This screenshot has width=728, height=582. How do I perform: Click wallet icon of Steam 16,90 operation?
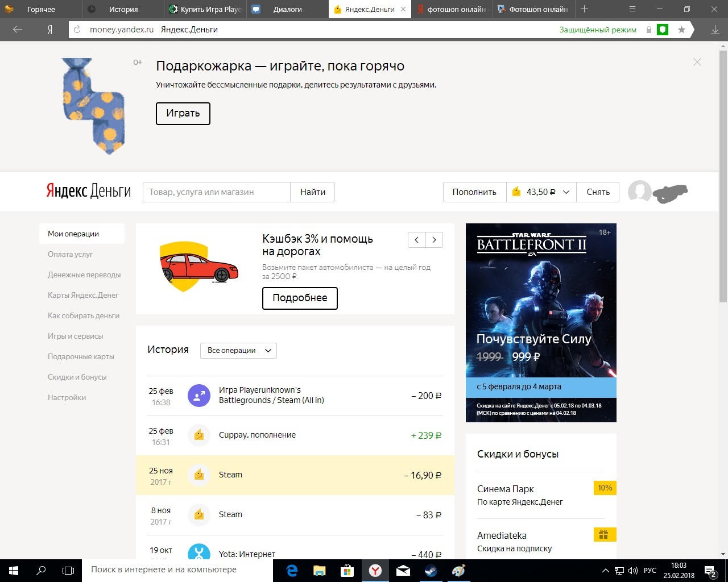click(x=199, y=475)
